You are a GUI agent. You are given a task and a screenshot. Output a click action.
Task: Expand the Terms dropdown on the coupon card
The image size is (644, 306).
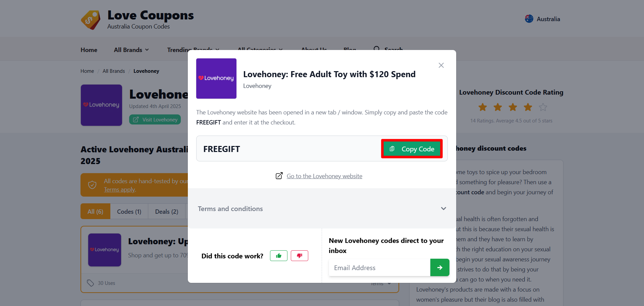380,283
